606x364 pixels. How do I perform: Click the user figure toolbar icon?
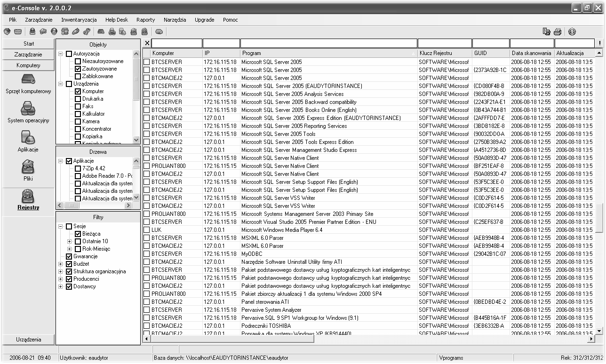click(x=32, y=32)
